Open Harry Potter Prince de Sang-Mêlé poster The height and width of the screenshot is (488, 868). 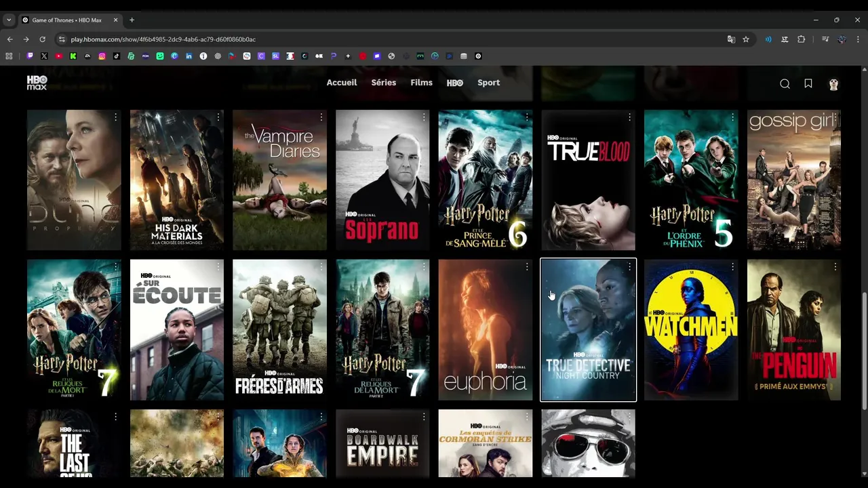point(486,180)
